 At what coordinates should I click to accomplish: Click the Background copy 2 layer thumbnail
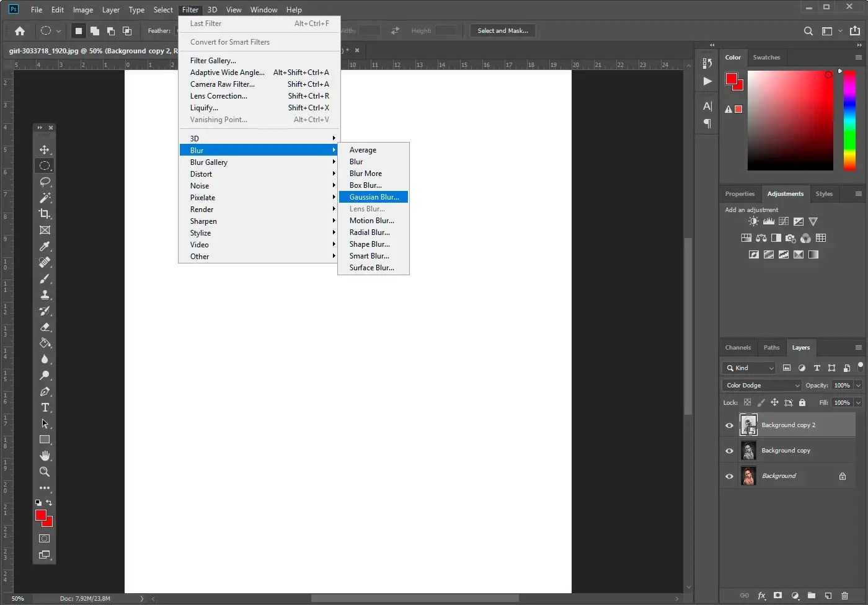point(748,425)
